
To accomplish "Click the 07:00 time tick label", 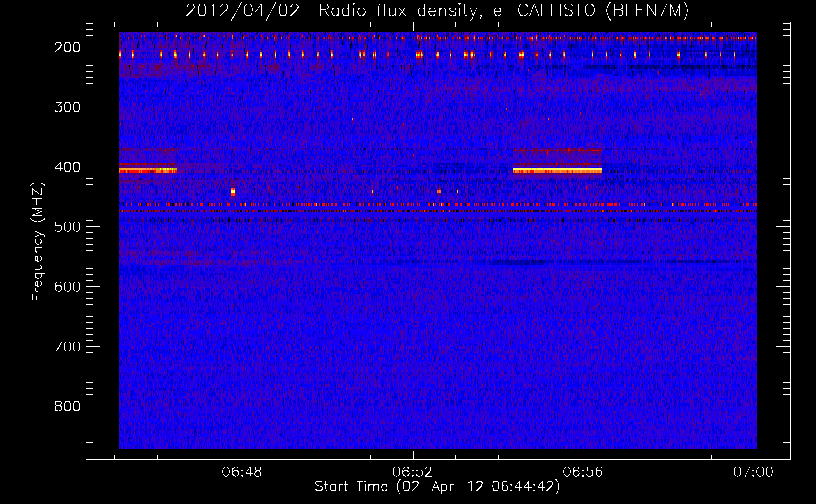I will coord(753,472).
